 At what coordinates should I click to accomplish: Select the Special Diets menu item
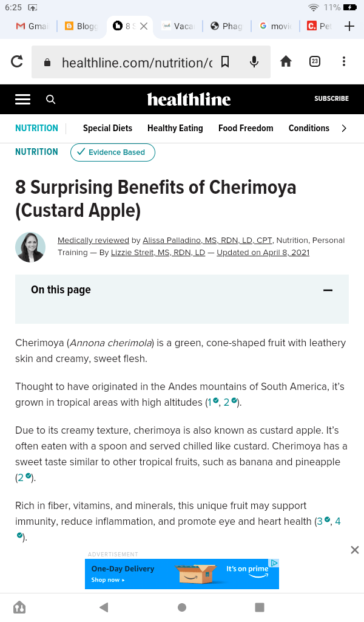107,128
